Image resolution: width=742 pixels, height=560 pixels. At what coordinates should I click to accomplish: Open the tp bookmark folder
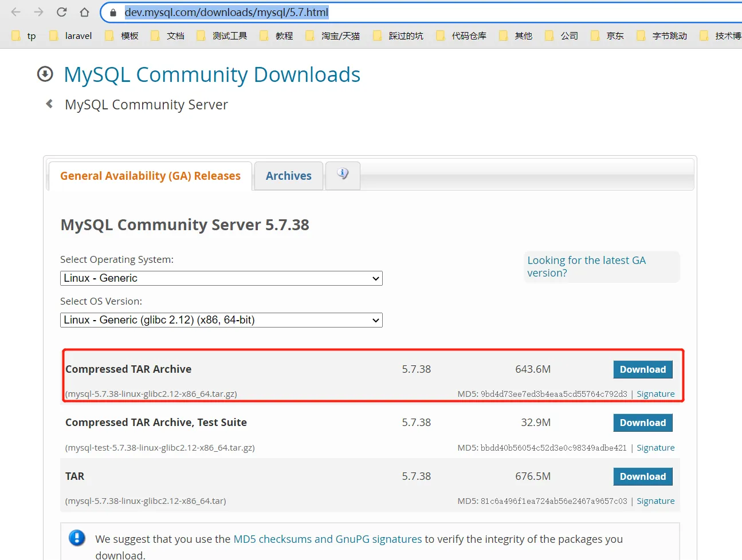pyautogui.click(x=23, y=36)
